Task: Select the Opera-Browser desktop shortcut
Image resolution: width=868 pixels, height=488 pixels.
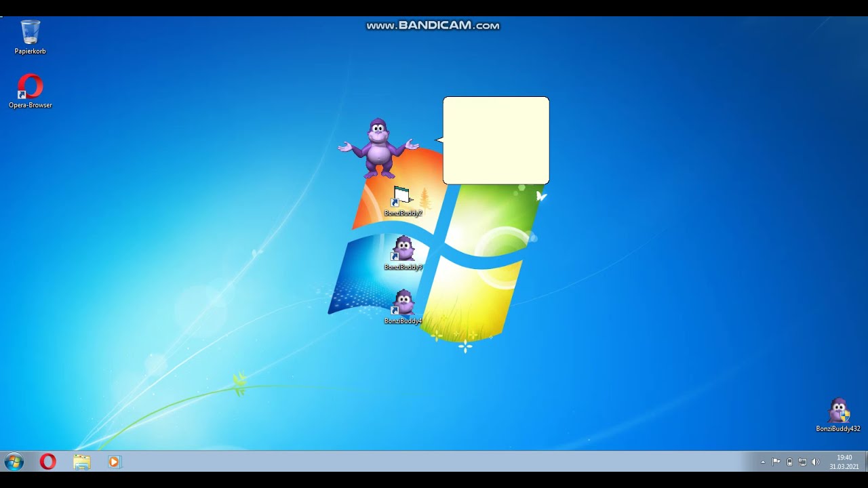Action: tap(31, 91)
